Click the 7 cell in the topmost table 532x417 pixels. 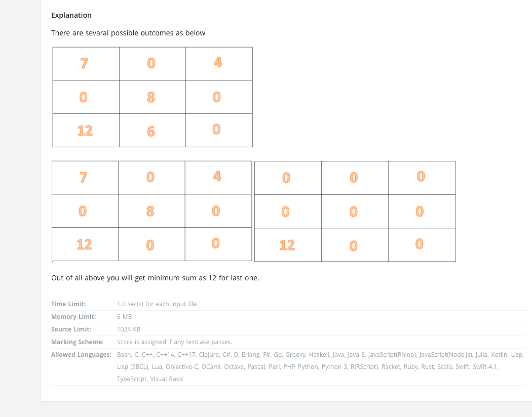click(x=86, y=64)
